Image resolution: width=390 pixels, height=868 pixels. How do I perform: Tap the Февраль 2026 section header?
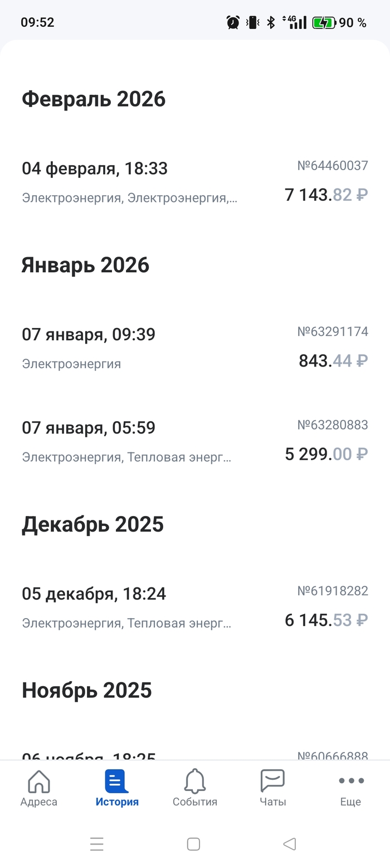pyautogui.click(x=94, y=99)
